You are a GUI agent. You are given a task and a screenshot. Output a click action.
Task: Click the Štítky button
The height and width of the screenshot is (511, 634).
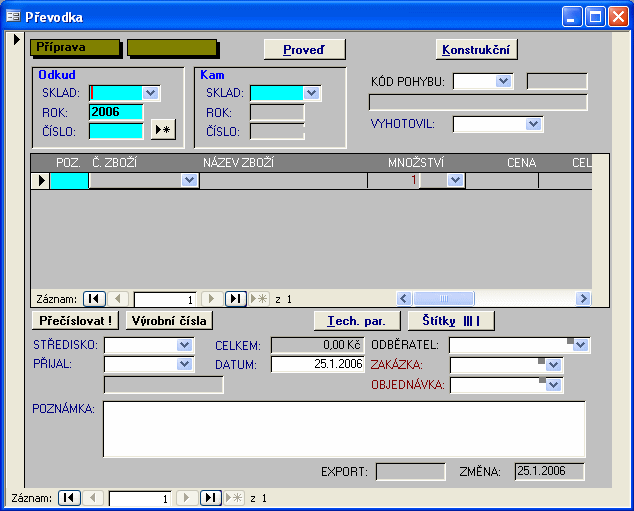point(451,321)
